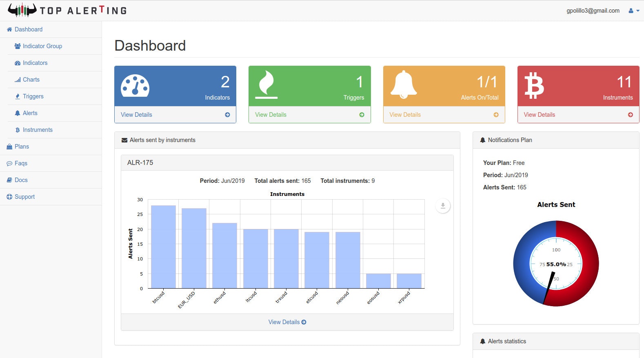
Task: Open Alerts in the sidebar
Action: pos(55,113)
